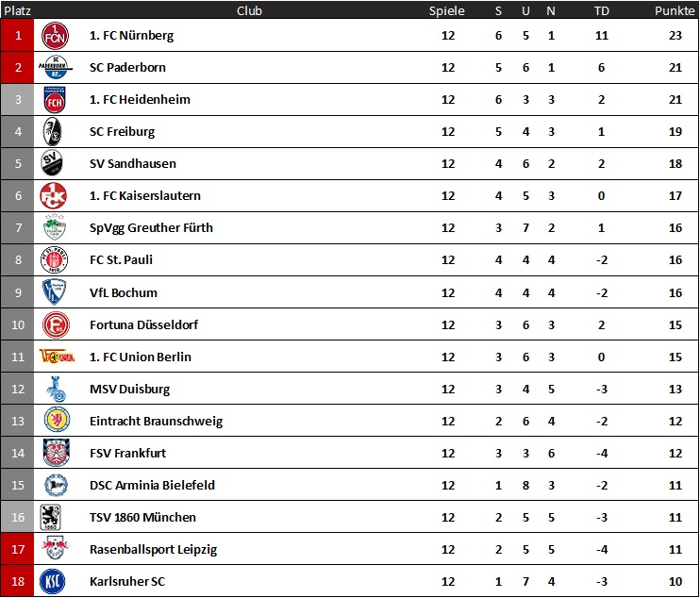
Task: Click the 1. FC Heidenheim crest
Action: tap(55, 100)
